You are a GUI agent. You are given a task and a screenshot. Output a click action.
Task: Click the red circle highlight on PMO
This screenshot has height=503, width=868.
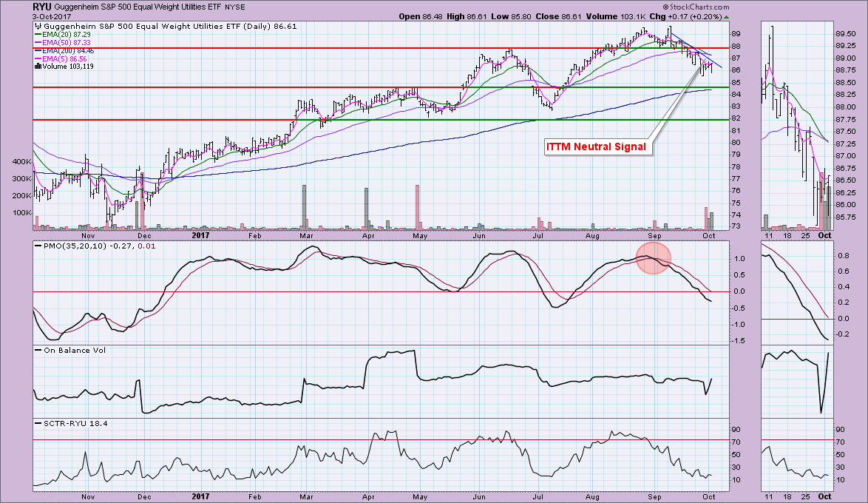coord(653,258)
